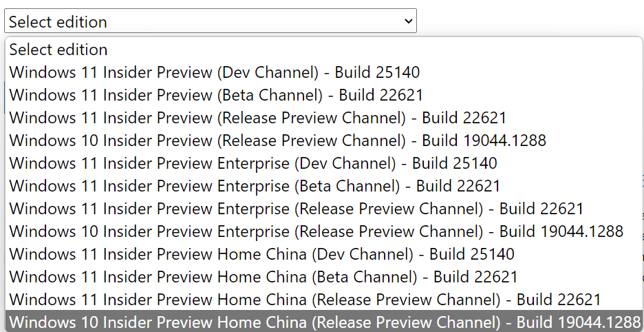Pick Windows 11 Insider Preview Release Preview Channel 22621
The height and width of the screenshot is (332, 644).
pyautogui.click(x=323, y=118)
